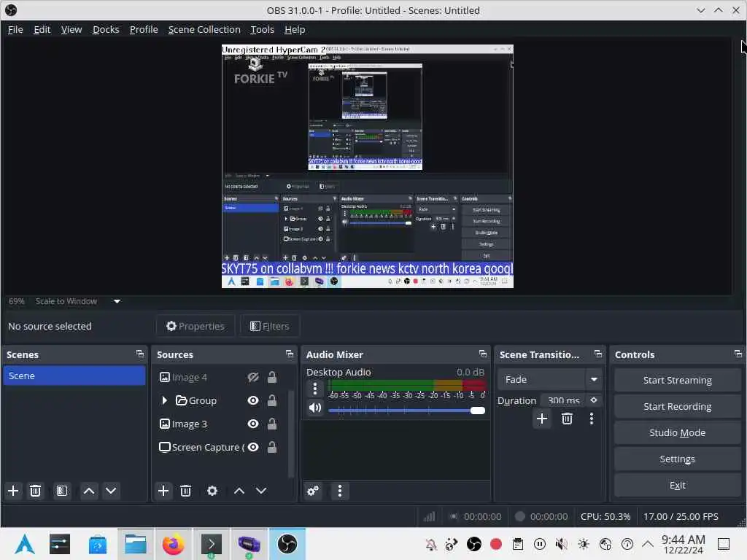Float the Audio Mixer dock icon
747x560 pixels.
pyautogui.click(x=483, y=354)
